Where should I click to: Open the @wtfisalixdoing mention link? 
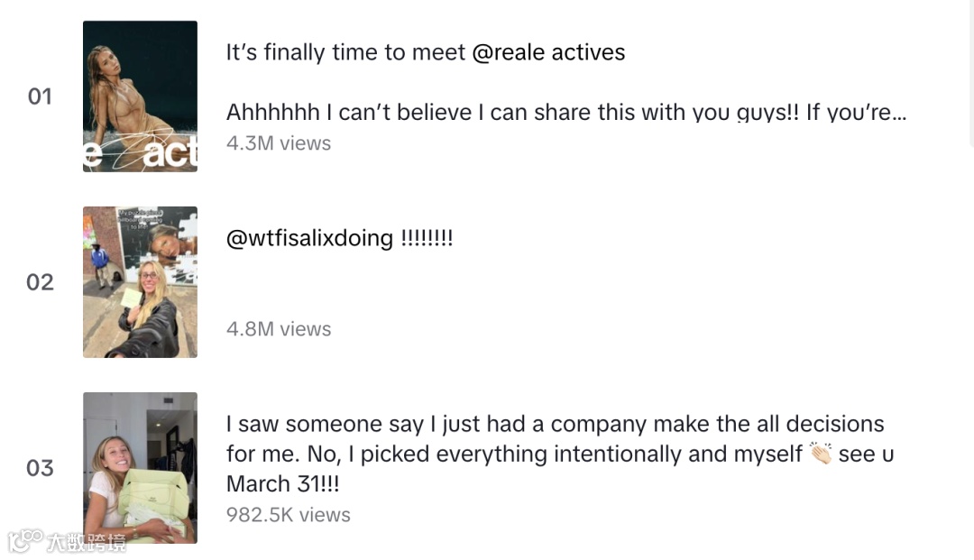point(309,238)
